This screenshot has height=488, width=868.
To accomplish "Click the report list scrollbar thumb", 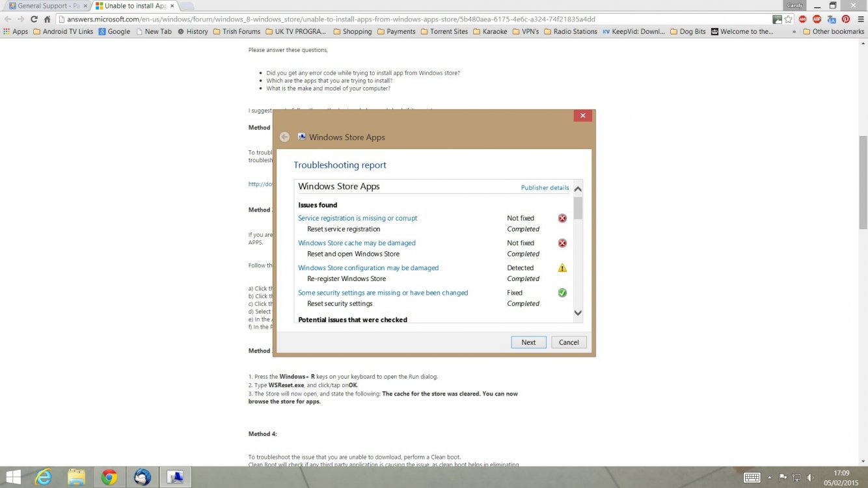I will pos(578,208).
